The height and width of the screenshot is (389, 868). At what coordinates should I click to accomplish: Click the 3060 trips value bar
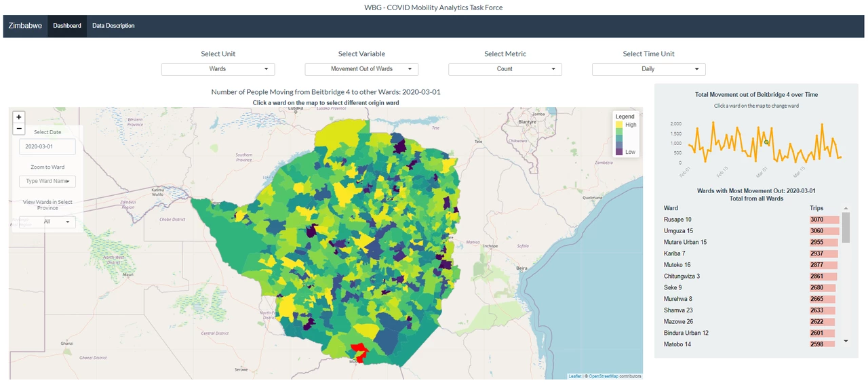coord(825,231)
